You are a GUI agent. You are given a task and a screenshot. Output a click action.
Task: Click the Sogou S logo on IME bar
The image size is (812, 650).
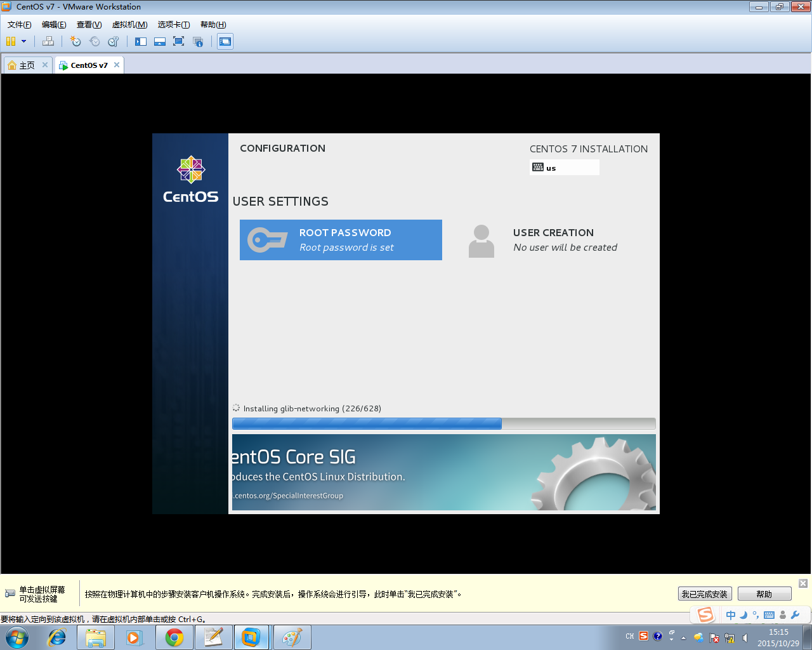point(705,614)
